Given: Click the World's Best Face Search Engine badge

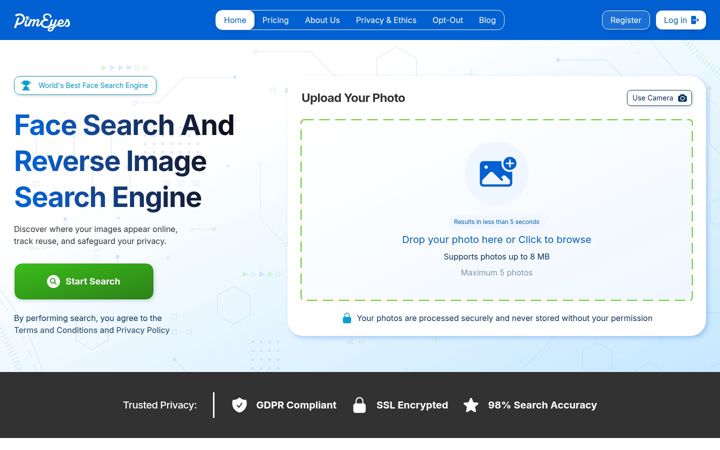Looking at the screenshot, I should coord(85,85).
